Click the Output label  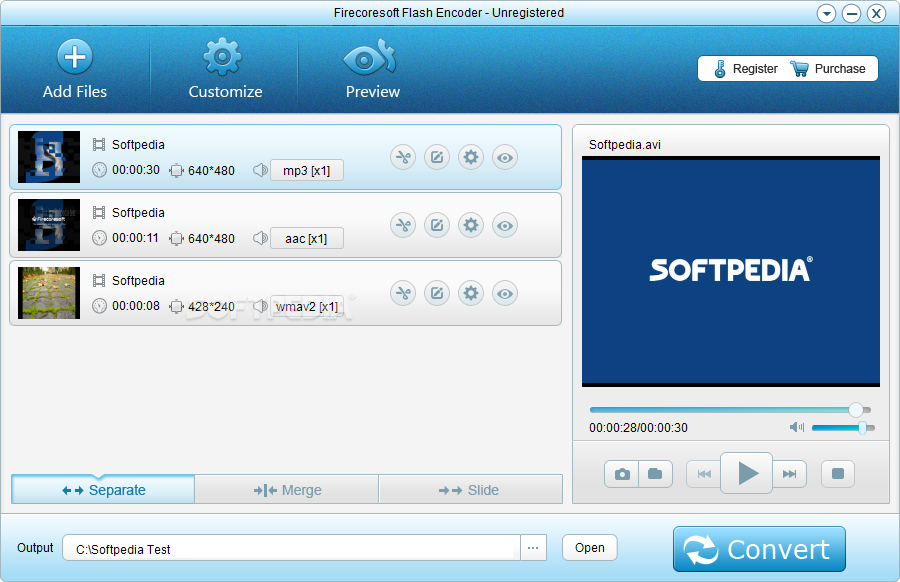[35, 548]
